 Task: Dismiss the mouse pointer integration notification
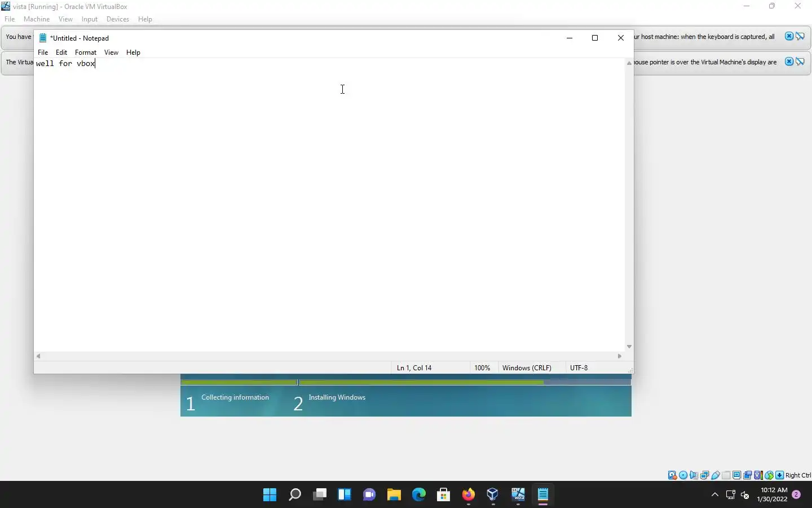tap(789, 62)
